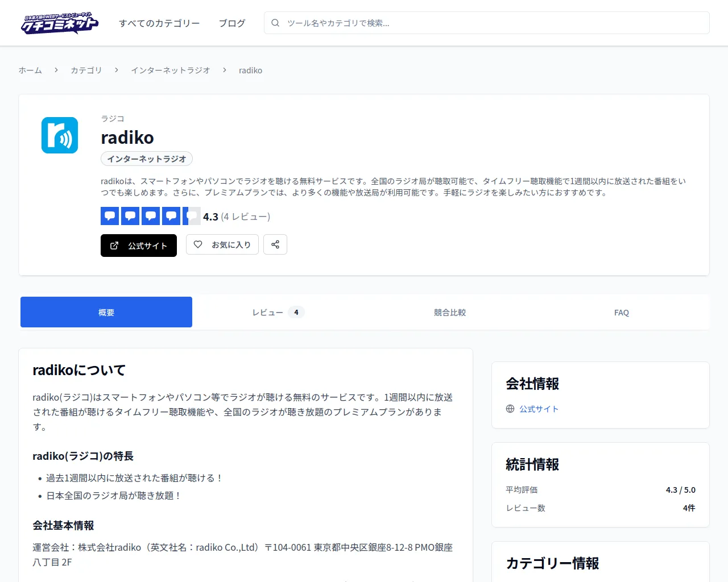Click the fifth partially filled rating icon
The height and width of the screenshot is (582, 728).
click(x=192, y=216)
